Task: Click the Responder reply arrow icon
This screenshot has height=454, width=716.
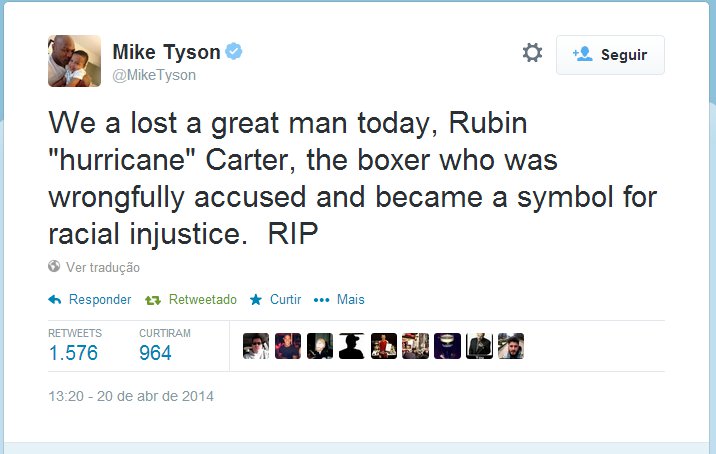Action: [x=56, y=299]
